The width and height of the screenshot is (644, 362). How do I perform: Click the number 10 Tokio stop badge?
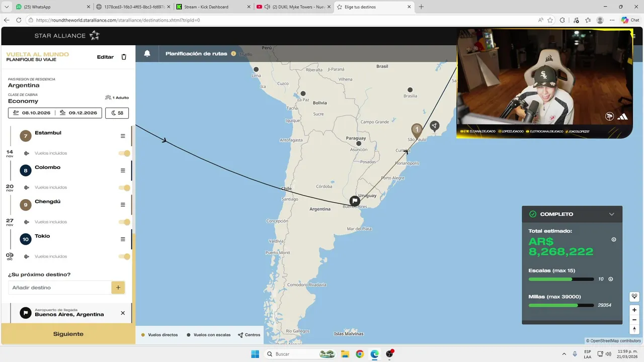click(25, 239)
